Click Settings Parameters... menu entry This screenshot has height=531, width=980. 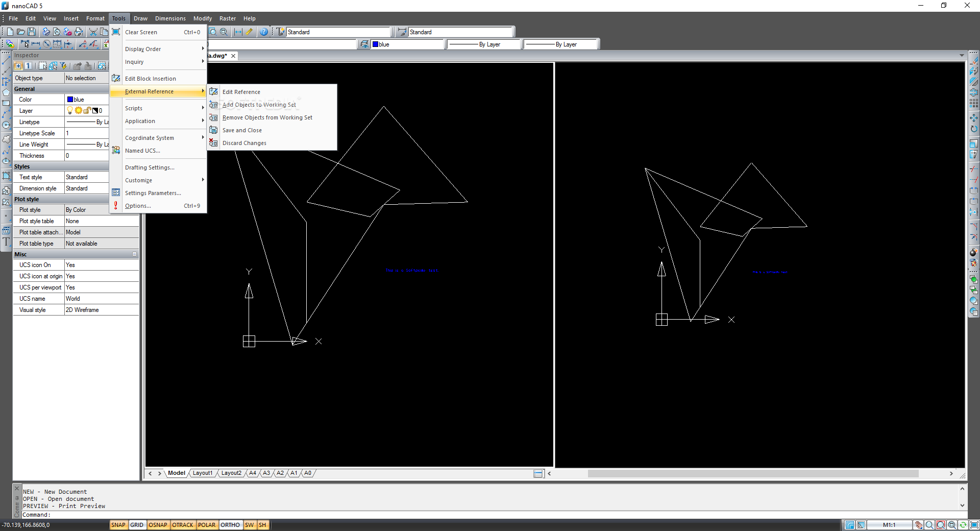pos(158,193)
